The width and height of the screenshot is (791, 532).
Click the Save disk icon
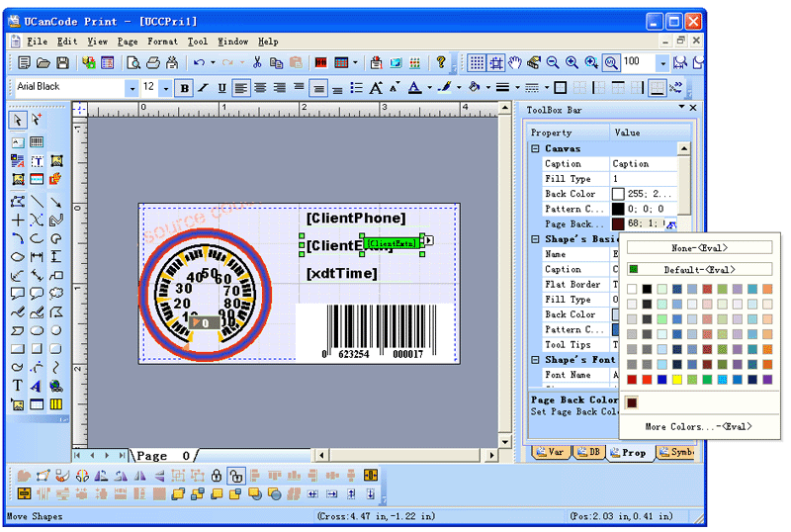pyautogui.click(x=62, y=62)
